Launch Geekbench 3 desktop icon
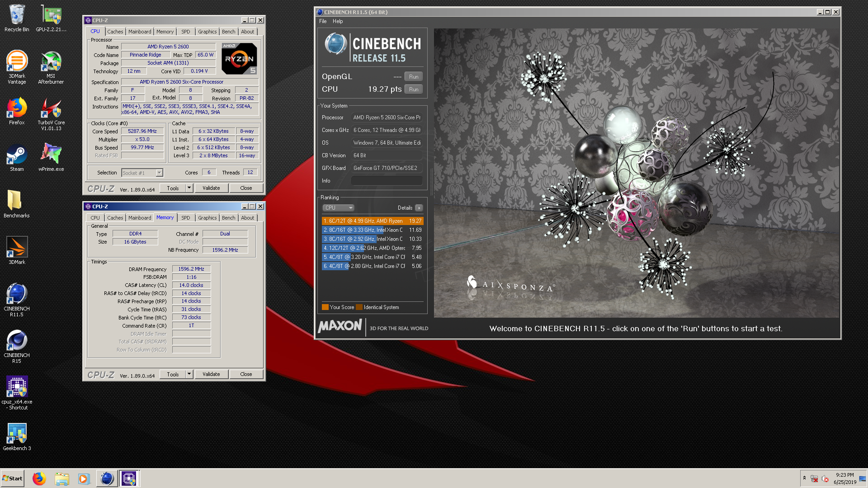The width and height of the screenshot is (868, 488). [x=17, y=437]
